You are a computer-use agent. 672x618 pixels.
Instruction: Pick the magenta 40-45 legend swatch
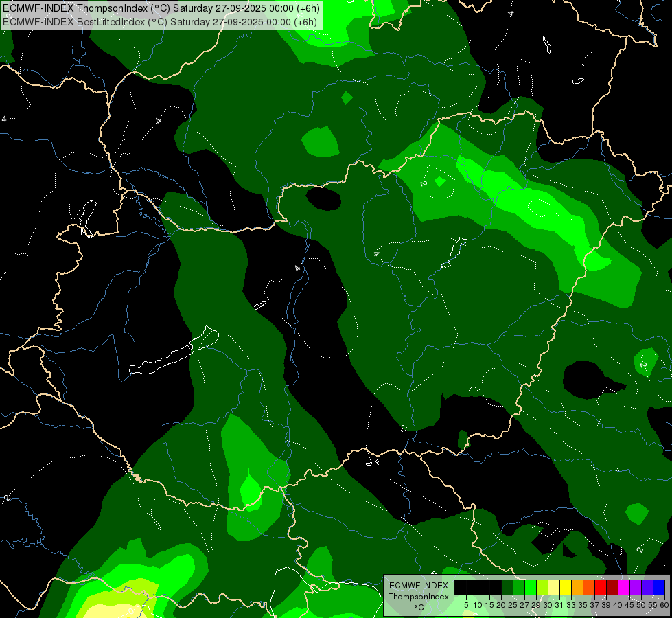pyautogui.click(x=623, y=587)
